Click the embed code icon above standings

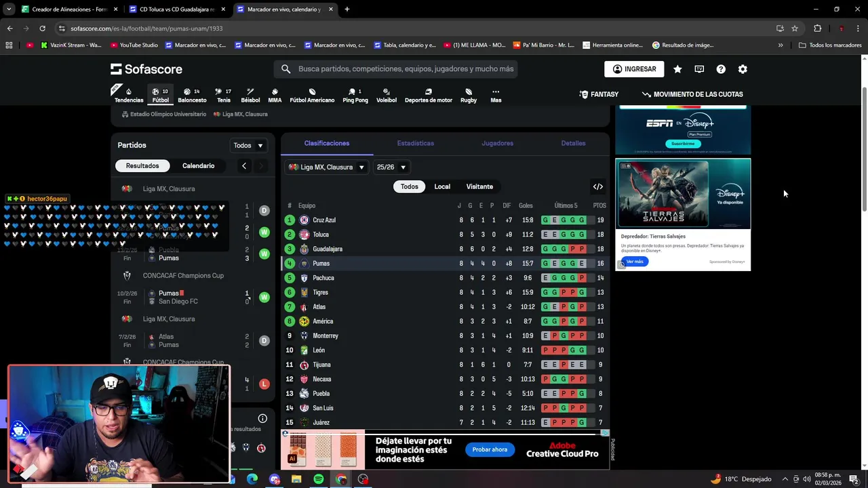click(x=598, y=186)
